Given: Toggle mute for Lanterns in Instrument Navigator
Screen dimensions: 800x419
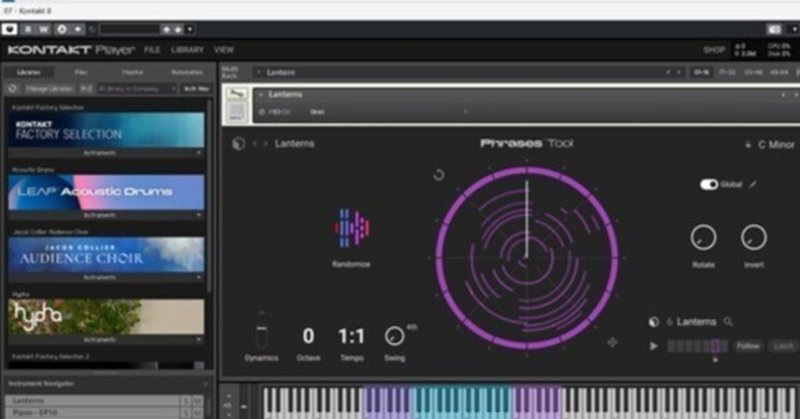Looking at the screenshot, I should [x=197, y=401].
